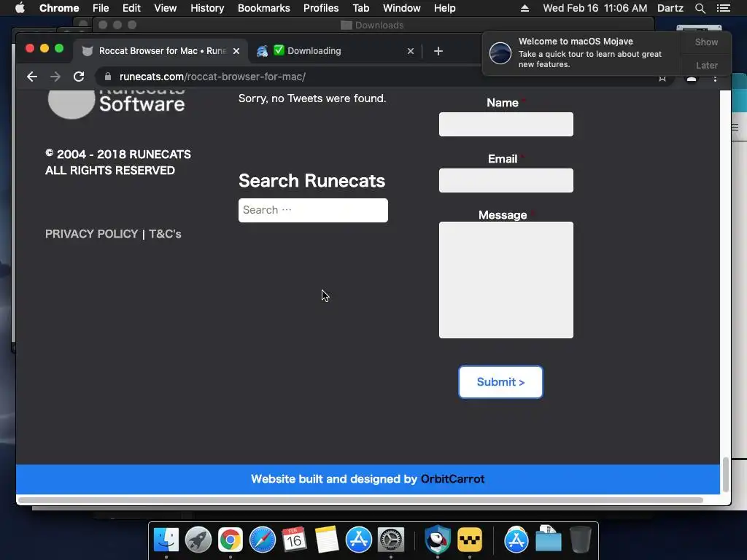
Task: Open Finder from the dock
Action: pyautogui.click(x=166, y=540)
